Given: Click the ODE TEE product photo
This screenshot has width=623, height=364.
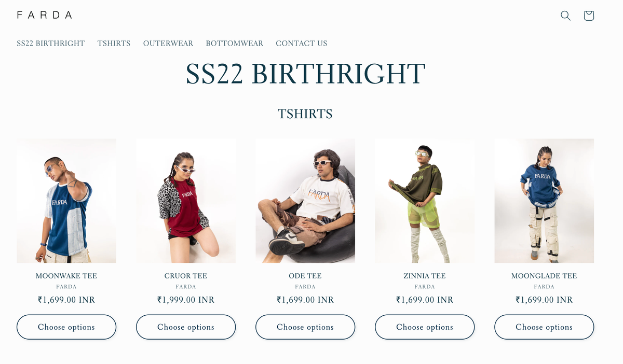Looking at the screenshot, I should [305, 200].
